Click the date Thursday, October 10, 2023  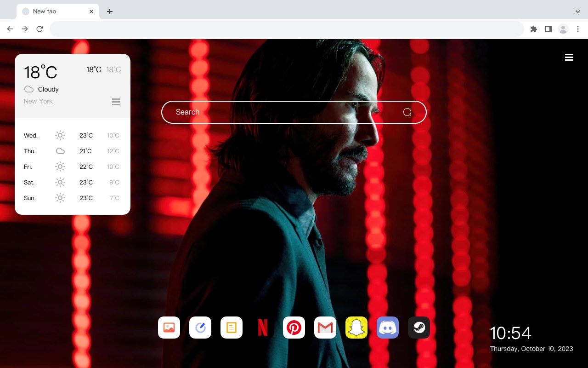pyautogui.click(x=531, y=349)
